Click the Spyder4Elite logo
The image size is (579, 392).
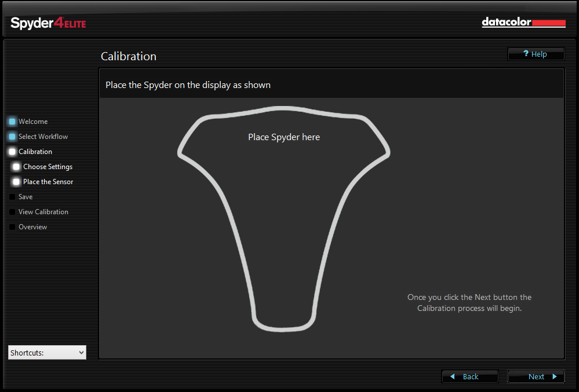(x=48, y=24)
